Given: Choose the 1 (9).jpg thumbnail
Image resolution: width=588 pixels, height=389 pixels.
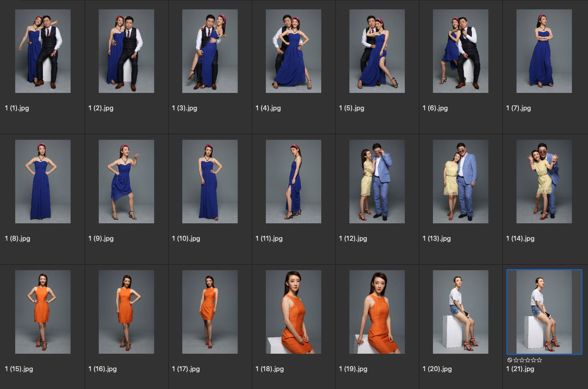Looking at the screenshot, I should point(126,181).
